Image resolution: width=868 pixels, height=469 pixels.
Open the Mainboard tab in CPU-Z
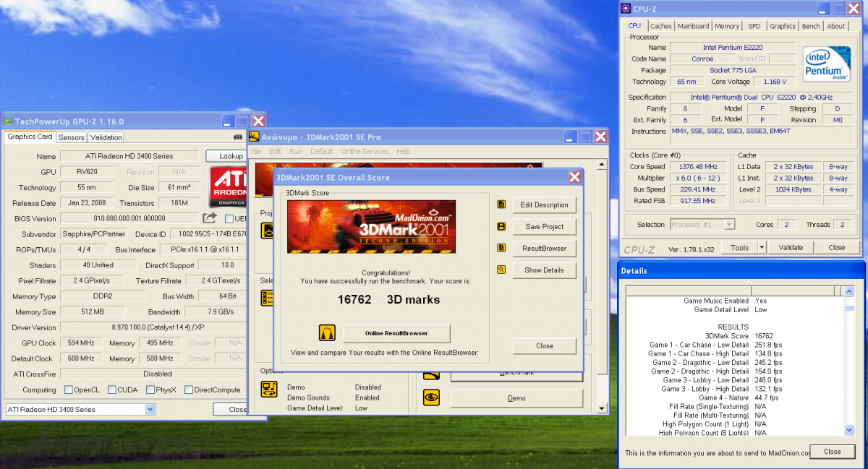(x=693, y=26)
